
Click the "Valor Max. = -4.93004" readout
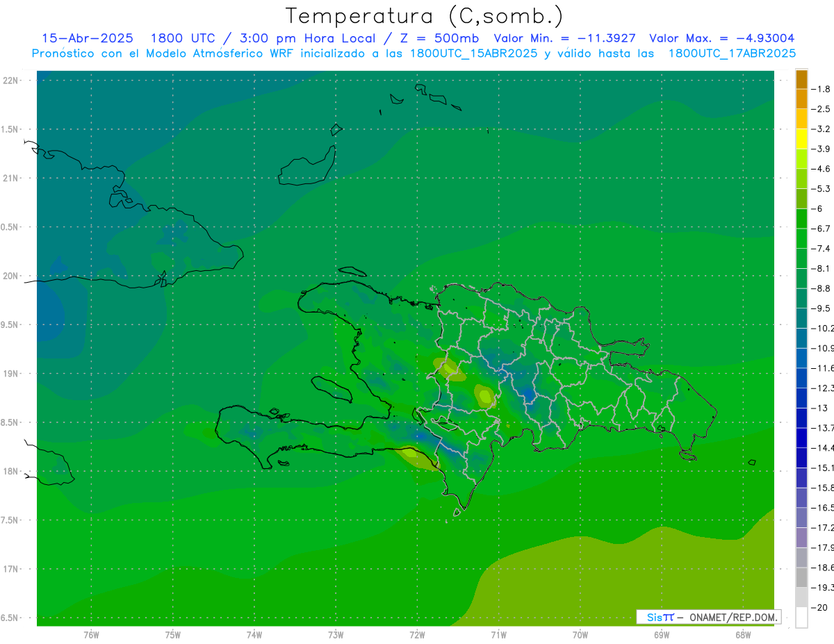722,38
